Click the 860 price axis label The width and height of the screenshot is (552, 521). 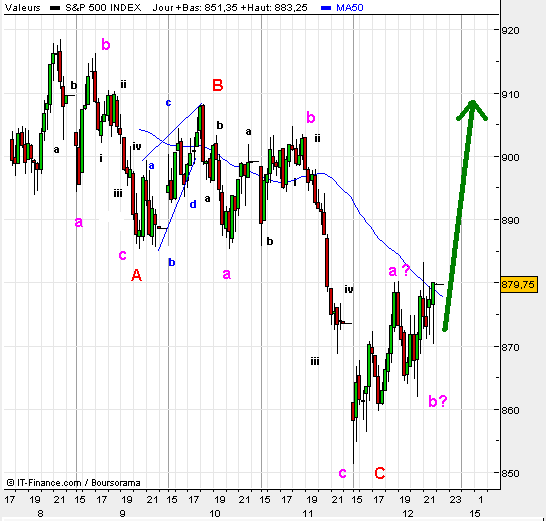pyautogui.click(x=510, y=410)
